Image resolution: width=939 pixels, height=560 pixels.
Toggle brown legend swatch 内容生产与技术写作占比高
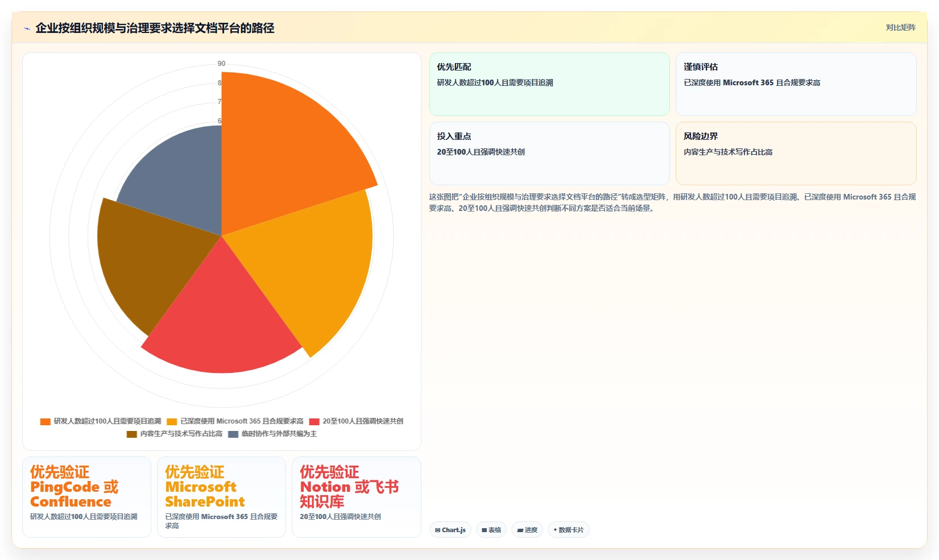point(132,434)
